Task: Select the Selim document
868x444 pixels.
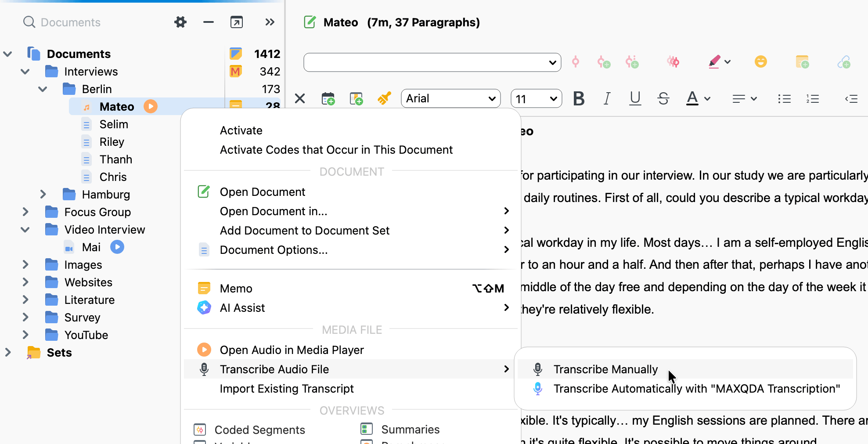Action: click(x=114, y=124)
